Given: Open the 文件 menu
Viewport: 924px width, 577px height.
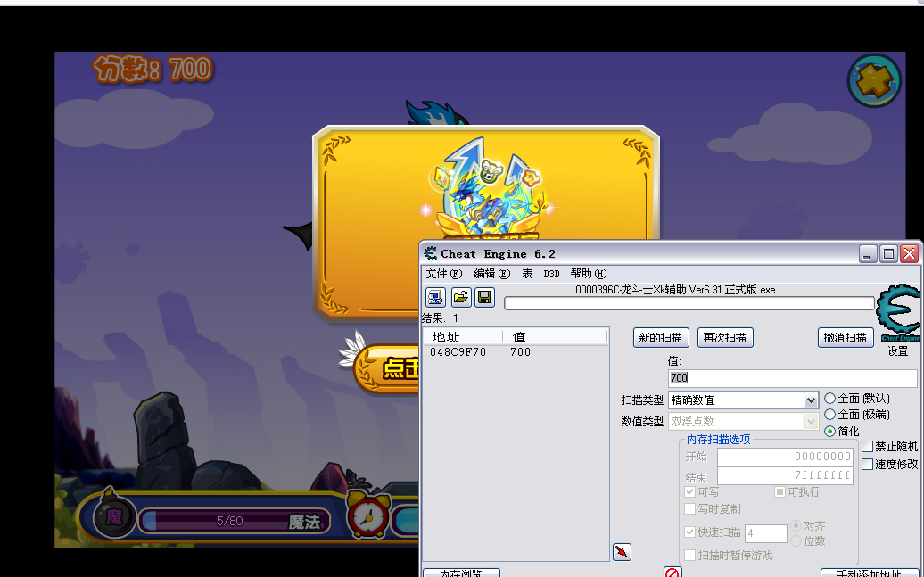Looking at the screenshot, I should click(x=444, y=274).
